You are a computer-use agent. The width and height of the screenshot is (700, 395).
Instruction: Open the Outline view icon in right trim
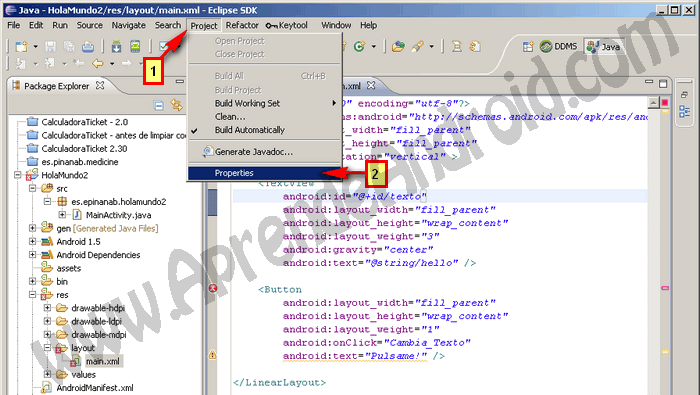(684, 112)
